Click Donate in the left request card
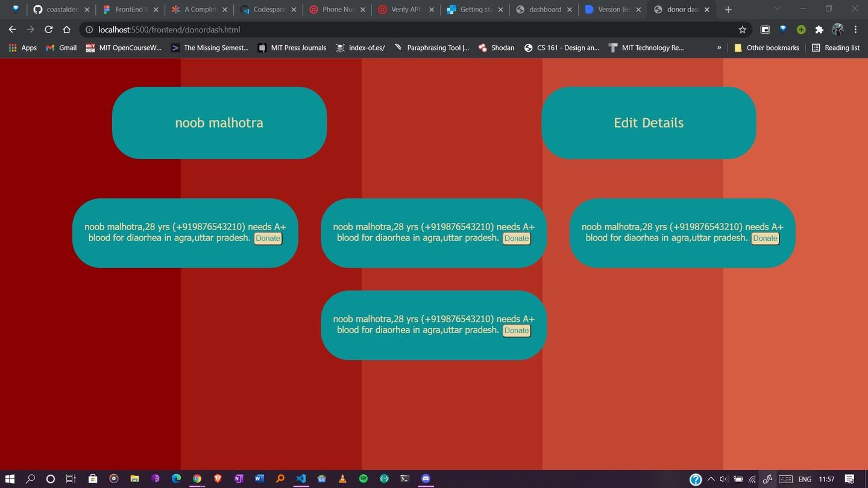The height and width of the screenshot is (488, 868). pos(268,239)
